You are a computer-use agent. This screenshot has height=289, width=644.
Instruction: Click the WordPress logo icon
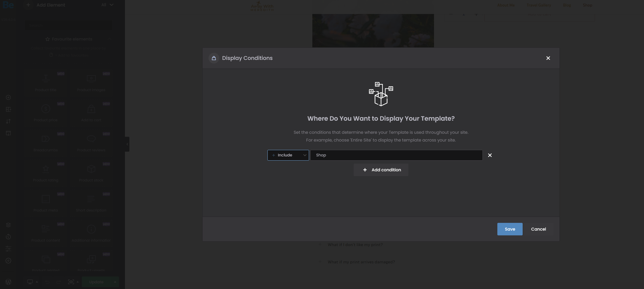8,282
